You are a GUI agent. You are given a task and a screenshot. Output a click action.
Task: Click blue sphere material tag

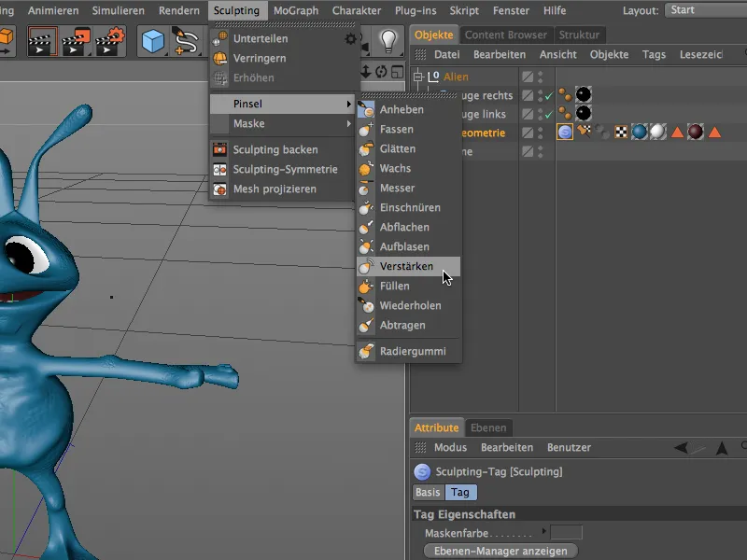(x=640, y=132)
